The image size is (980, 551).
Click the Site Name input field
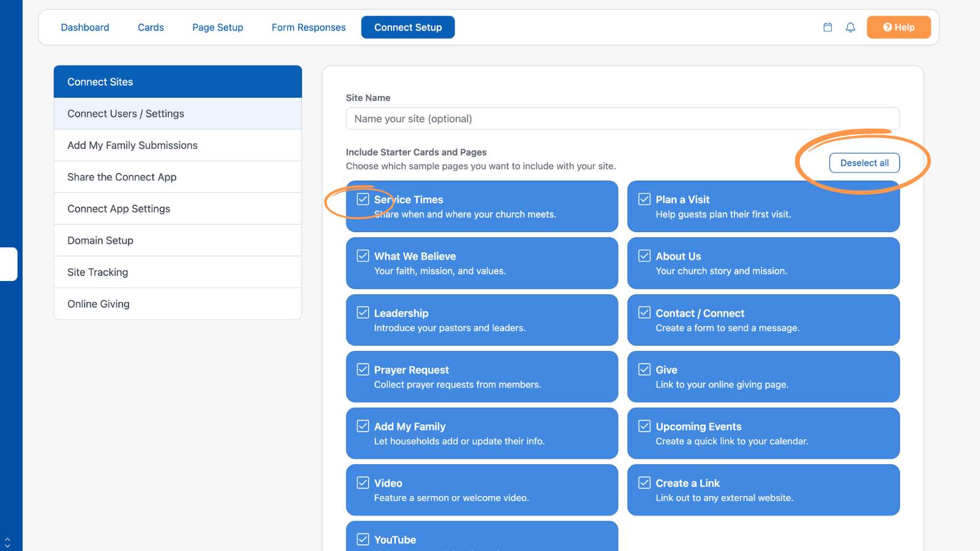(622, 119)
